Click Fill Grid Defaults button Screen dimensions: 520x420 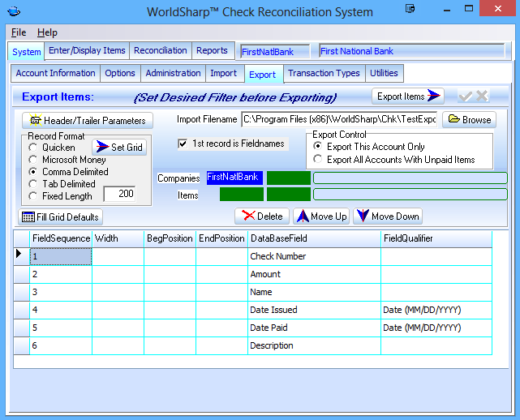pyautogui.click(x=61, y=217)
